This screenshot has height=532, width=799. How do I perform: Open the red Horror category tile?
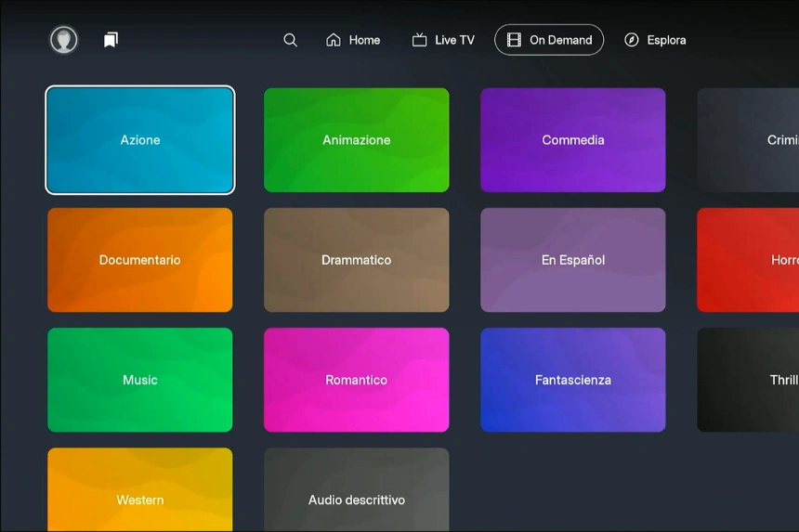tap(748, 260)
